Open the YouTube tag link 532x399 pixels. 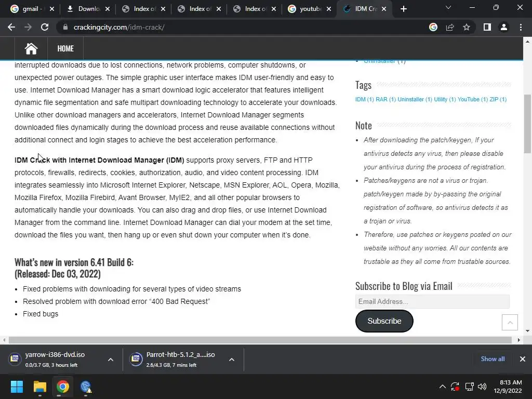pyautogui.click(x=473, y=99)
